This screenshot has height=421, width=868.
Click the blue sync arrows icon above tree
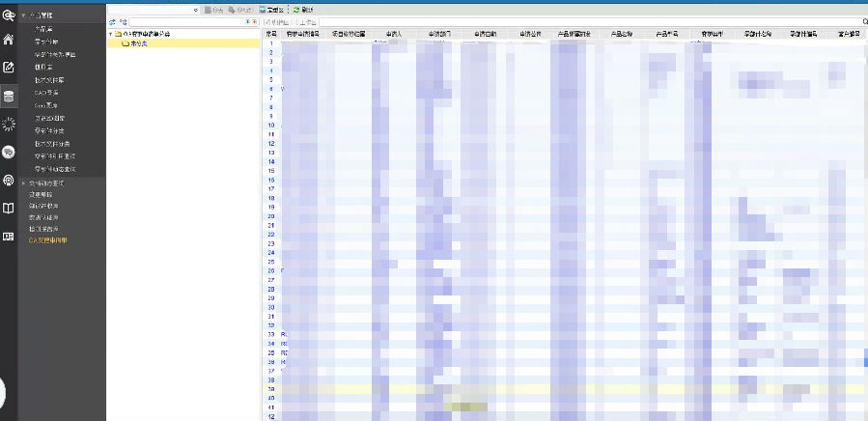coord(112,21)
